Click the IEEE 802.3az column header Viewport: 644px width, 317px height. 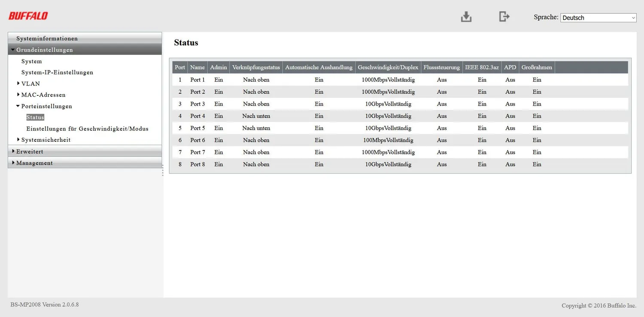pos(482,67)
